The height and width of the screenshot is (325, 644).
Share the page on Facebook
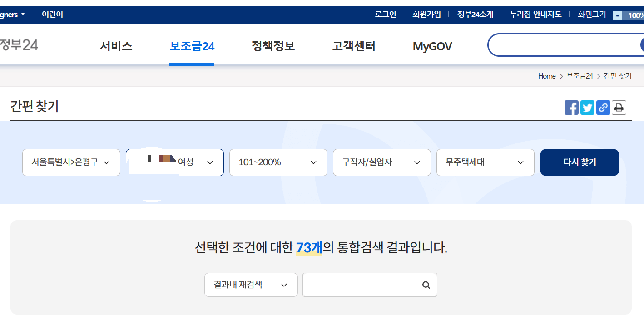click(571, 107)
